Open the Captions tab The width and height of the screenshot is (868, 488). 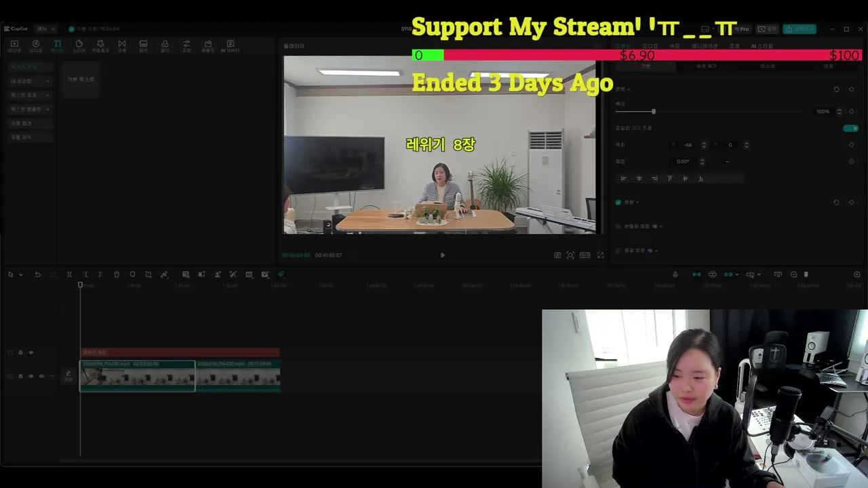(x=143, y=46)
